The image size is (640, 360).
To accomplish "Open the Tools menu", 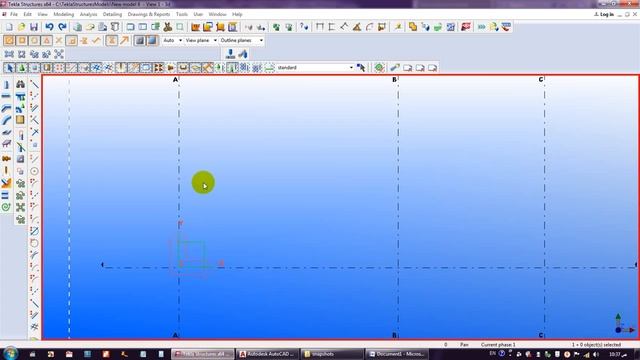I will (182, 14).
